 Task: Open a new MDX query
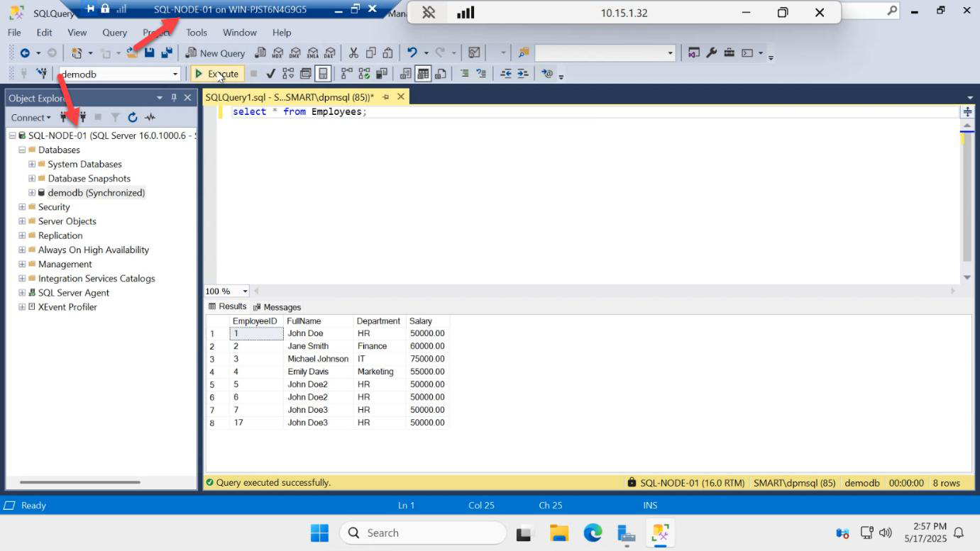coord(277,53)
